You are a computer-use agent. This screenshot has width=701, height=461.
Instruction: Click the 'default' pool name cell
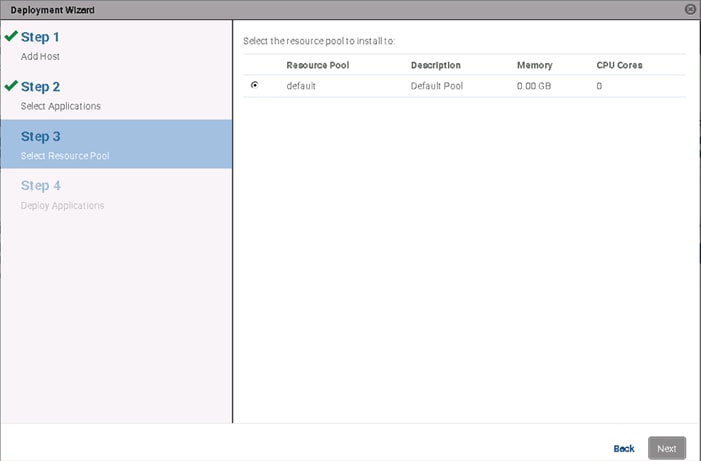[x=301, y=86]
